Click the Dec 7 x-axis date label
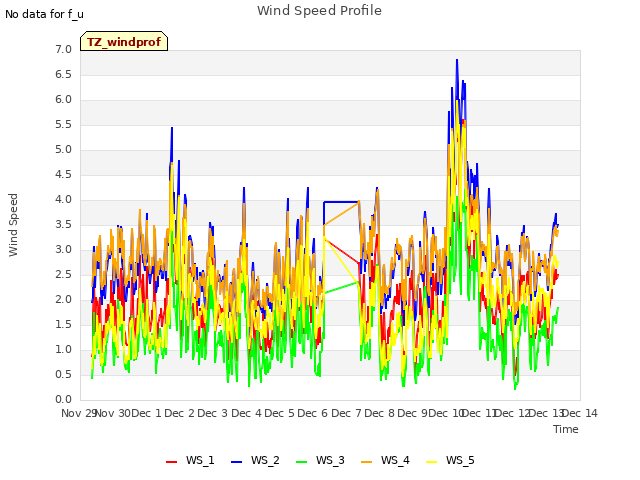 [x=346, y=413]
